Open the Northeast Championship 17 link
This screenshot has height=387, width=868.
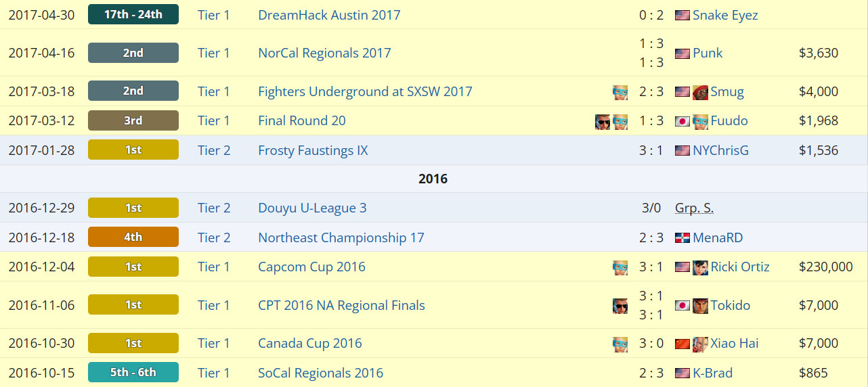click(x=341, y=237)
